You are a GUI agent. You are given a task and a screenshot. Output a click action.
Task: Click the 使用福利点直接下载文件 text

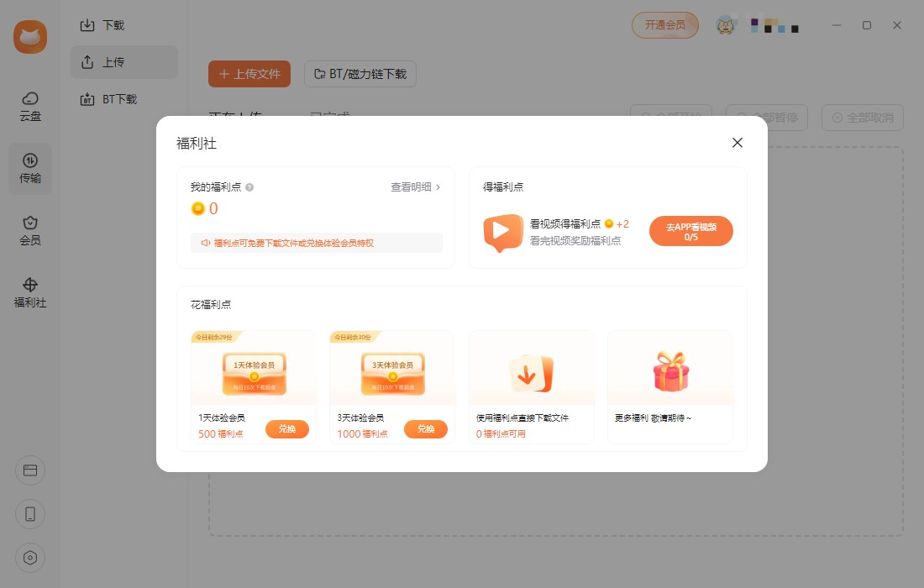point(522,417)
